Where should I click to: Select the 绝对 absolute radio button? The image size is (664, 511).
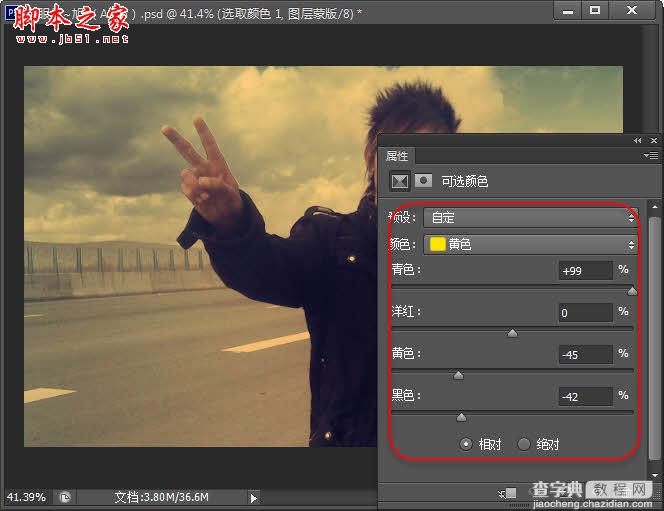pos(524,444)
